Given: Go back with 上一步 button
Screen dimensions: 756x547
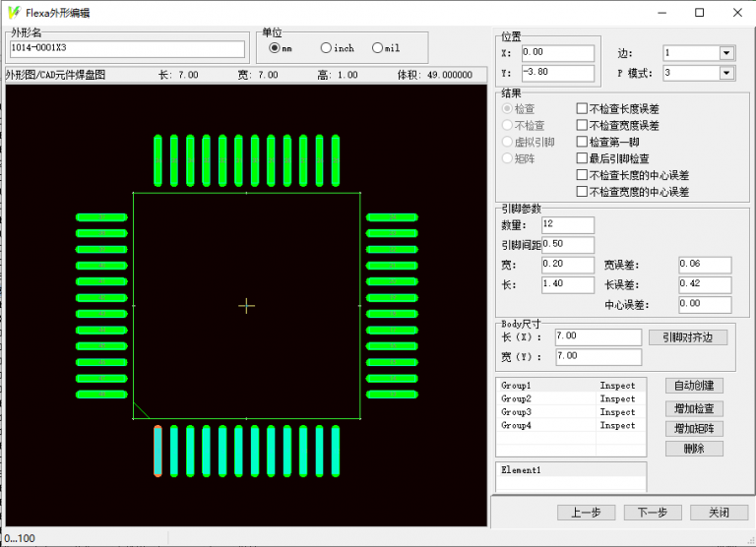Looking at the screenshot, I should coord(586,513).
